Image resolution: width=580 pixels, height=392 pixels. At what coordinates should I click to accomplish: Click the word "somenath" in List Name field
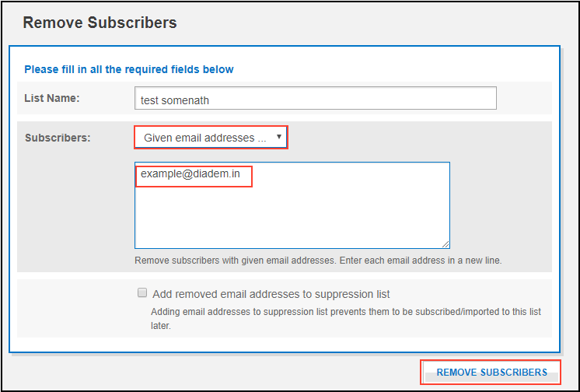(186, 100)
